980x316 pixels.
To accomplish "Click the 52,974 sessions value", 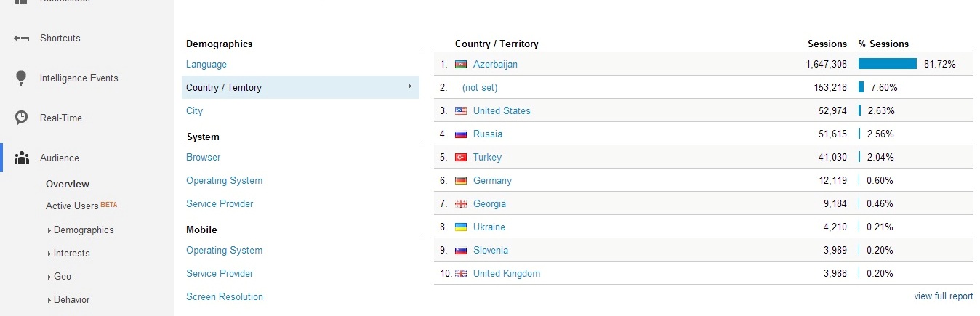I will [x=832, y=110].
